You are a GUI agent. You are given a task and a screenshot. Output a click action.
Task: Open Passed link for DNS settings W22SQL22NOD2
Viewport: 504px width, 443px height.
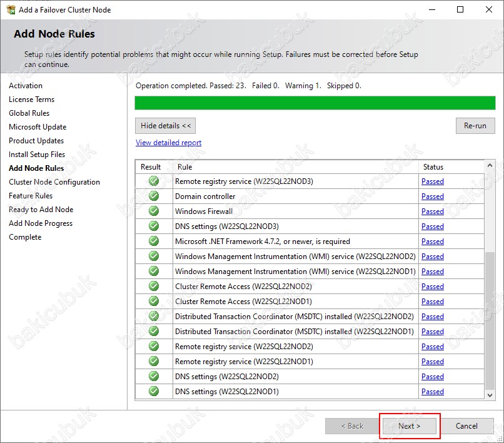[x=432, y=377]
